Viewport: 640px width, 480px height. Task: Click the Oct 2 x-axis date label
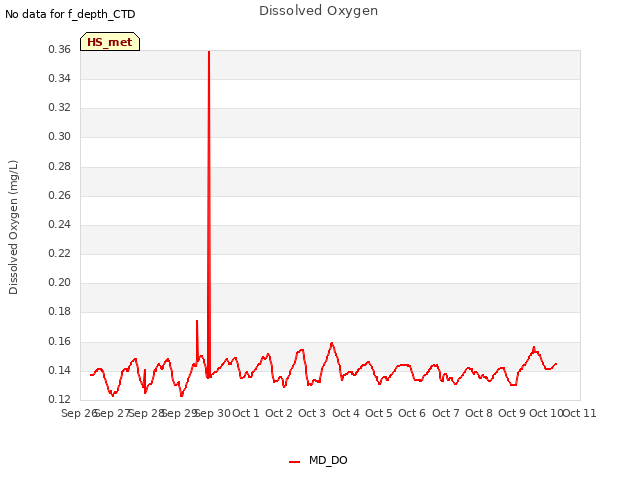tap(279, 413)
